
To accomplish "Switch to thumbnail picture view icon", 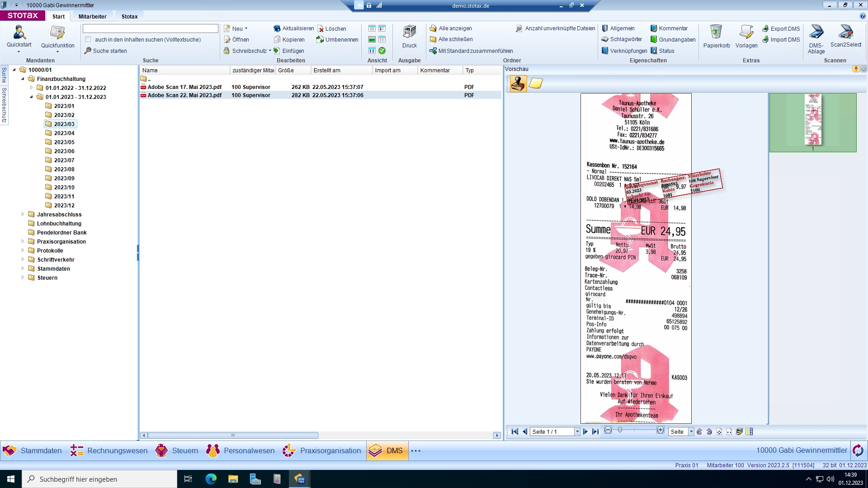I will coord(372,39).
